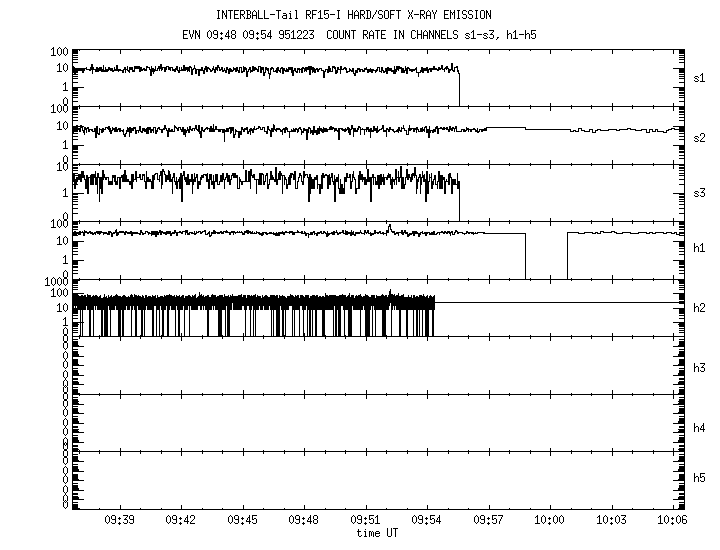Click the 10:06 time tick label

[x=672, y=521]
